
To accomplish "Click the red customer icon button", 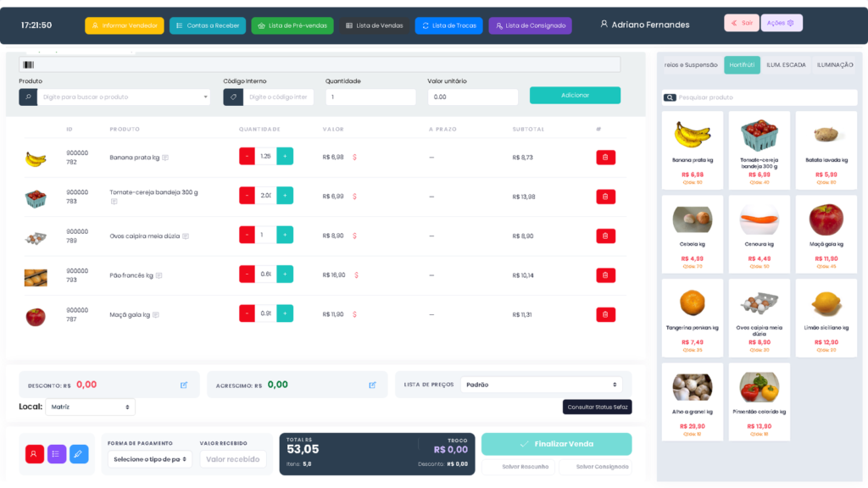I will click(x=34, y=454).
